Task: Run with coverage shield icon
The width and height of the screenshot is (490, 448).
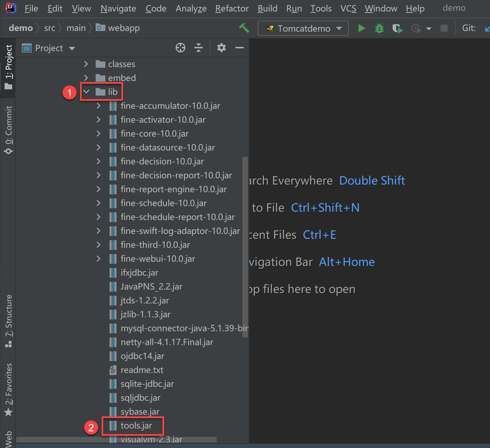Action: click(397, 28)
